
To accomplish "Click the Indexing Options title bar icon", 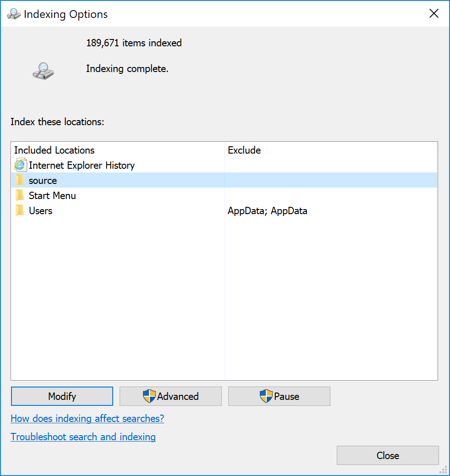I will (14, 14).
